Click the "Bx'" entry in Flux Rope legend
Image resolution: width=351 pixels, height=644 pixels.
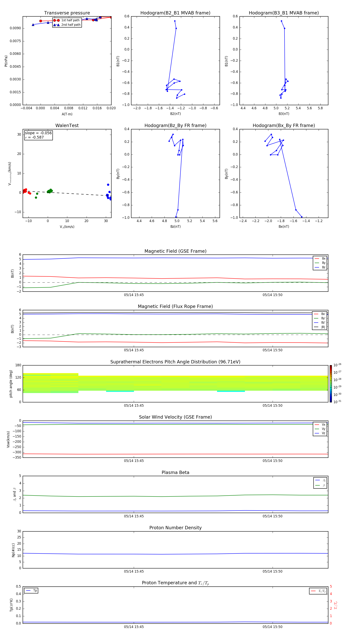tap(320, 314)
